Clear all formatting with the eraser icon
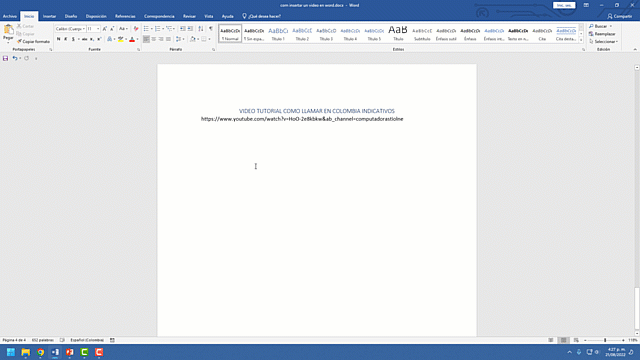 (x=136, y=29)
